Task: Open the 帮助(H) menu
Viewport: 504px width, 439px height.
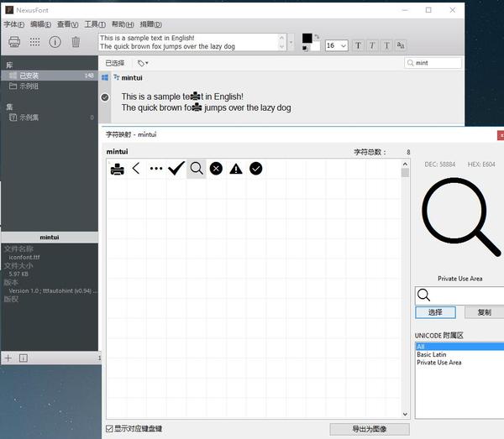Action: pos(123,24)
